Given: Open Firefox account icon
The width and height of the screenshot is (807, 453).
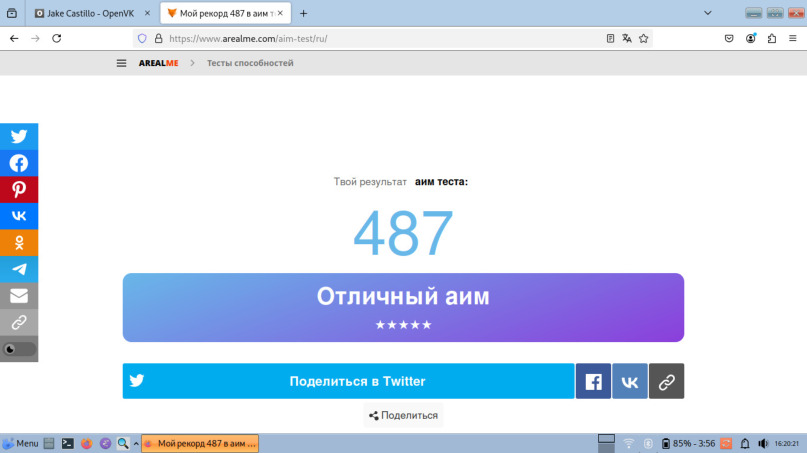Looking at the screenshot, I should pos(750,39).
